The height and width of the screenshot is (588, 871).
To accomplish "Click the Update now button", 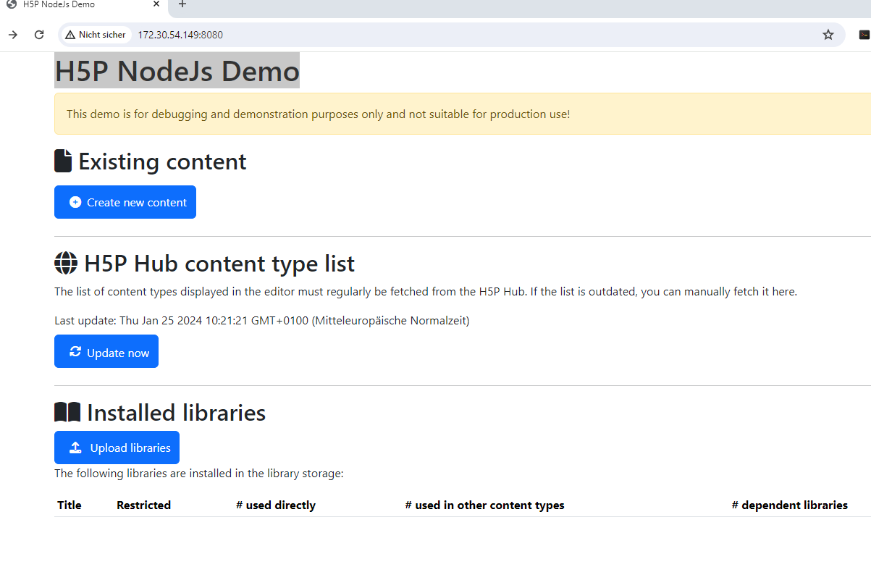I will (x=106, y=351).
